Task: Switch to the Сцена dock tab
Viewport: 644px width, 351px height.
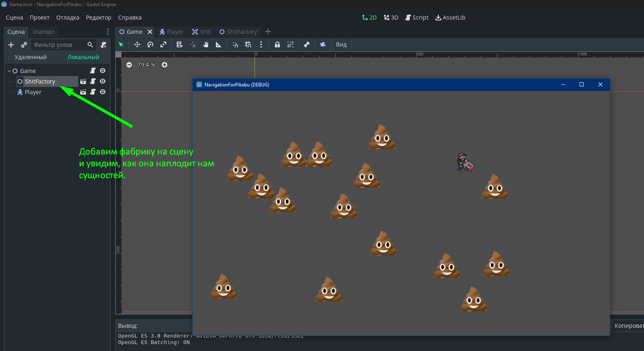Action: (16, 32)
